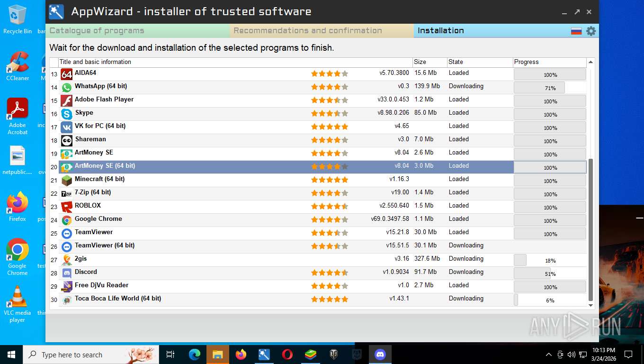
Task: Open Opera from the taskbar
Action: pyautogui.click(x=287, y=354)
